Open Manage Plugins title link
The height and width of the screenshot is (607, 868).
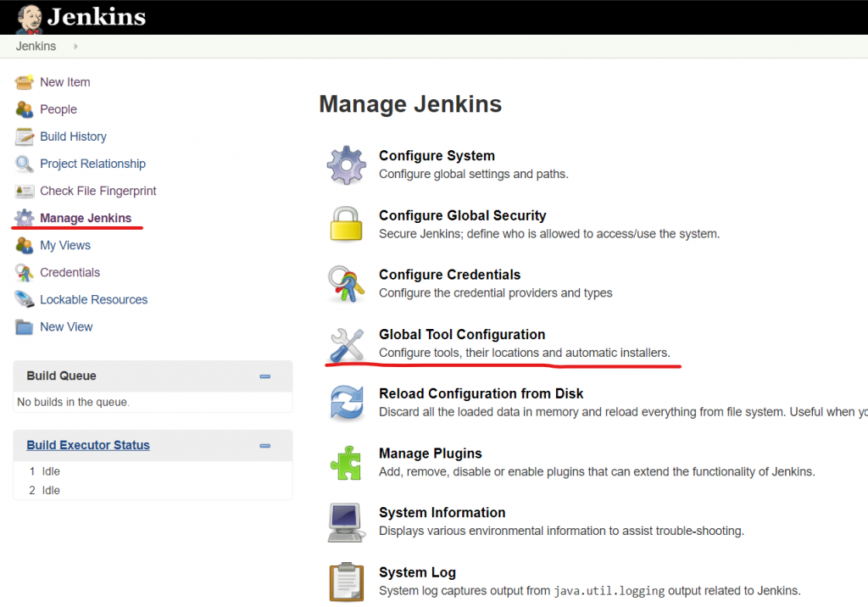click(x=430, y=454)
